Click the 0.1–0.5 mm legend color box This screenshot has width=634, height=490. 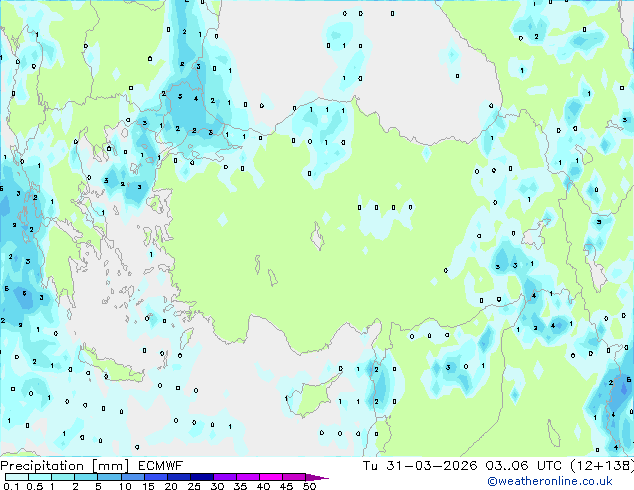tap(17, 477)
